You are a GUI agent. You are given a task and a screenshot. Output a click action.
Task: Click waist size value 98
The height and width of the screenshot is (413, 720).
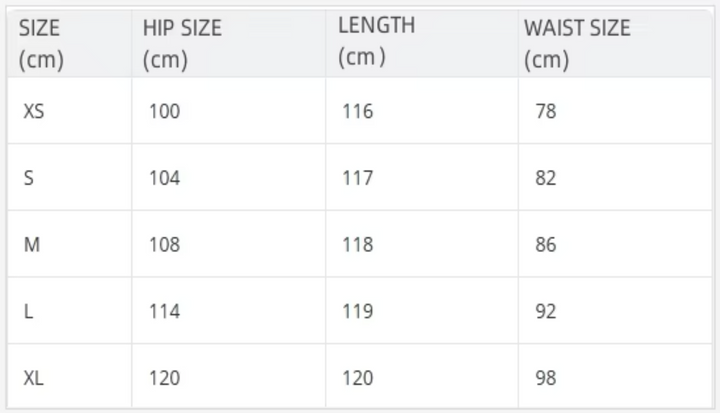546,378
